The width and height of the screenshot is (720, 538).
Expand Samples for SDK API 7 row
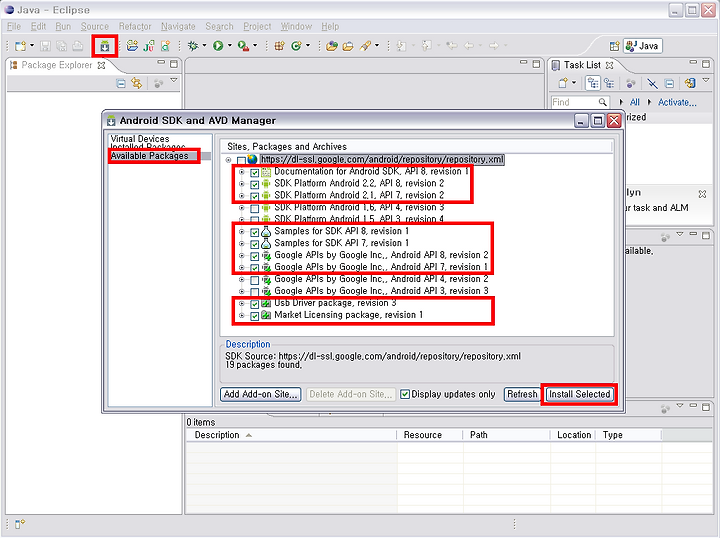[x=242, y=244]
